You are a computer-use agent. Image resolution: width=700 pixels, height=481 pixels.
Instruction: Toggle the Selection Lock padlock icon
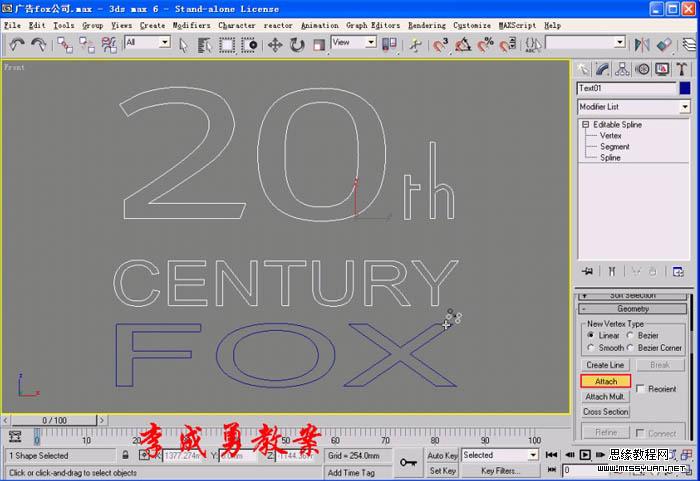(x=125, y=455)
